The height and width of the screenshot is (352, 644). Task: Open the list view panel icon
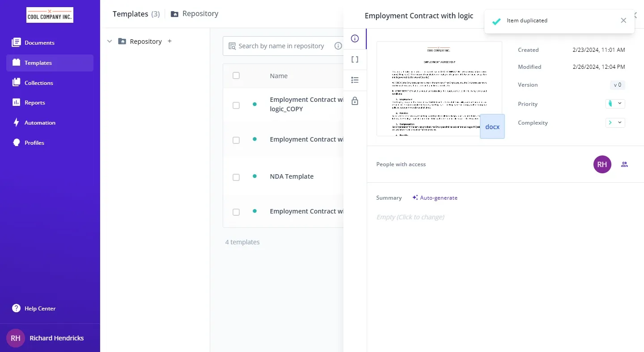click(x=355, y=80)
